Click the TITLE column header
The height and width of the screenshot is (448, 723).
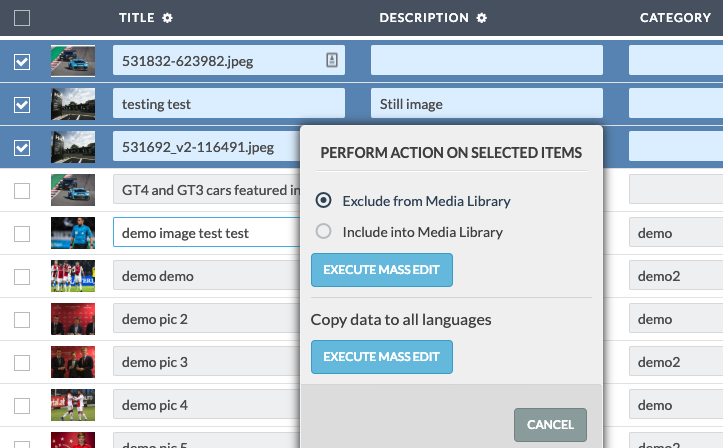coord(136,18)
